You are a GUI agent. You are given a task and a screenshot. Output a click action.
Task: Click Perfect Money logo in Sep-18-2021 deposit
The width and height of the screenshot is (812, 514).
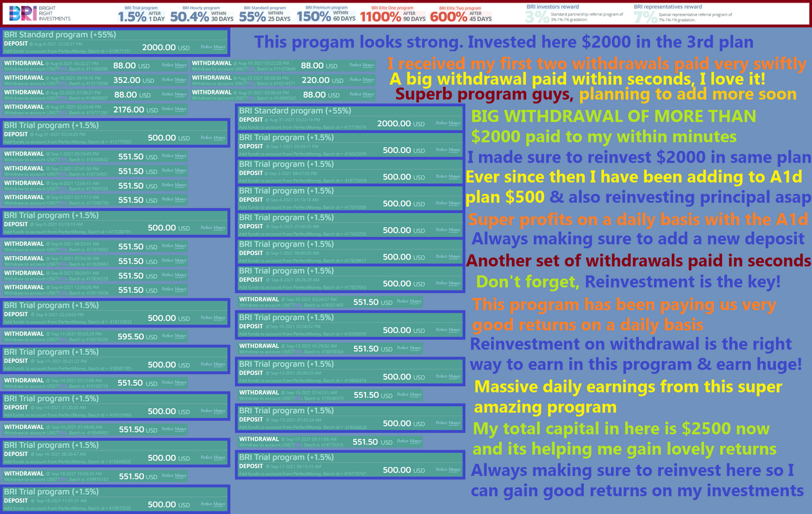(x=213, y=504)
